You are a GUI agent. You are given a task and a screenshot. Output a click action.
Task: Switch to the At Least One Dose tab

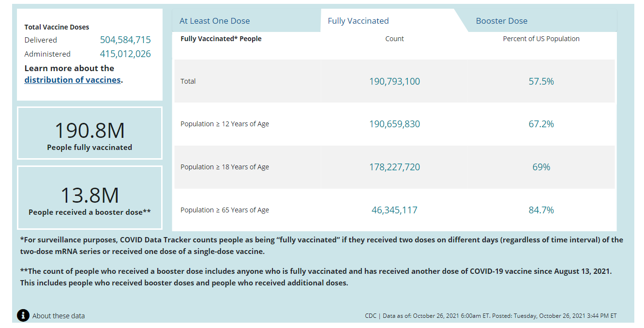click(214, 21)
